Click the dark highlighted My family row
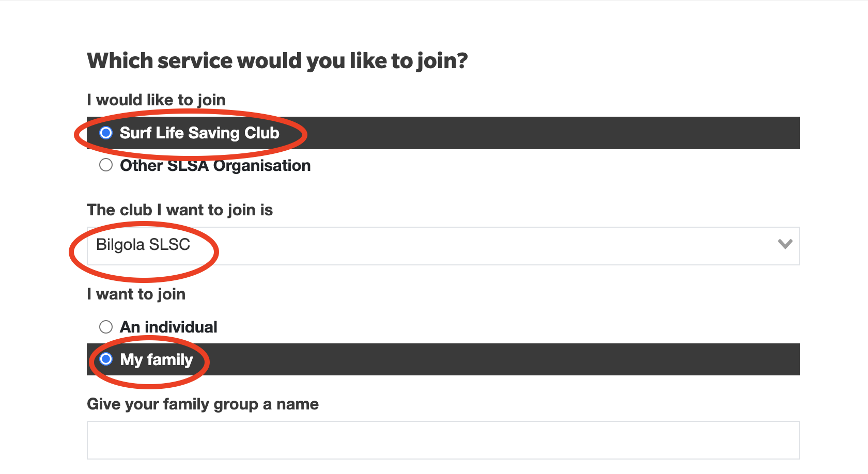The height and width of the screenshot is (474, 868). click(443, 359)
